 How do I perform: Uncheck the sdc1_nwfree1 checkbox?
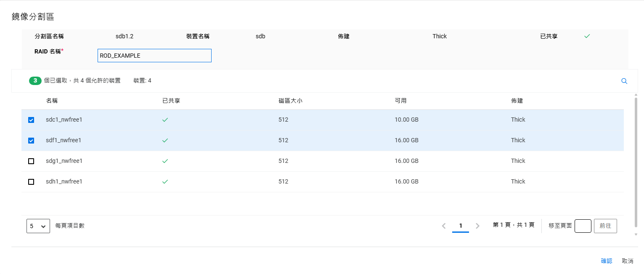pyautogui.click(x=31, y=120)
